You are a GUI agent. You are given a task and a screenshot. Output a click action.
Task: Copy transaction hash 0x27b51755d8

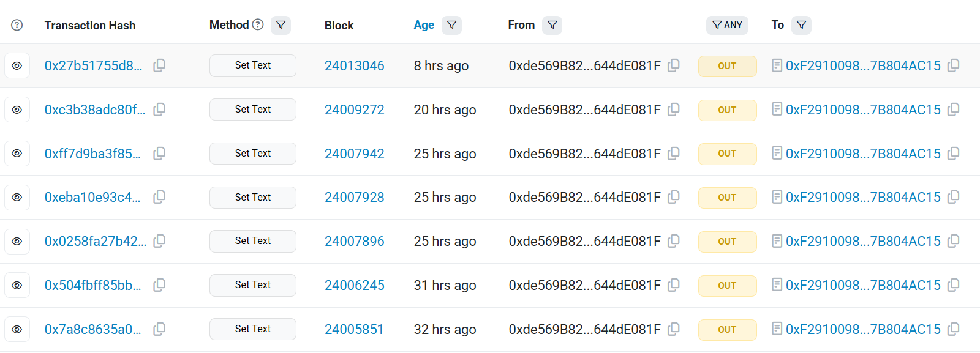coord(159,65)
